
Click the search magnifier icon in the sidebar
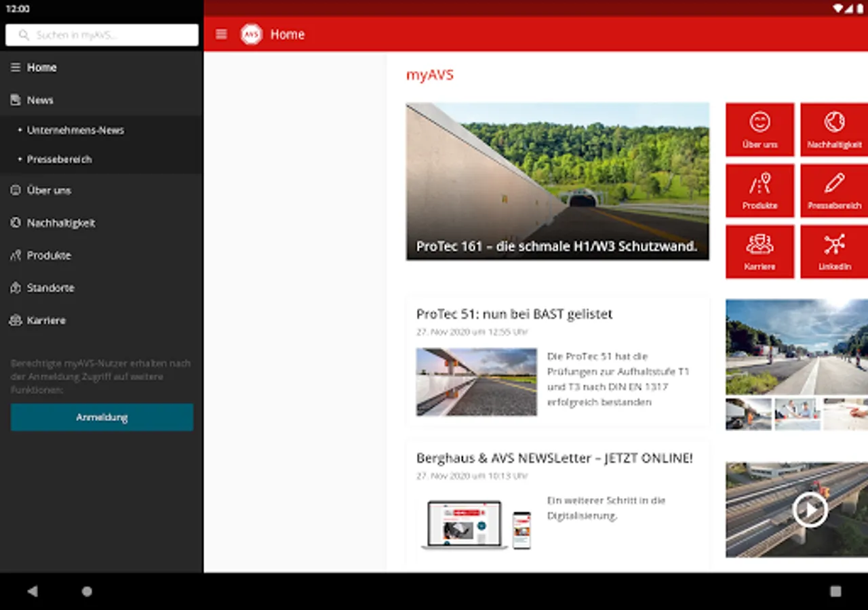point(24,35)
